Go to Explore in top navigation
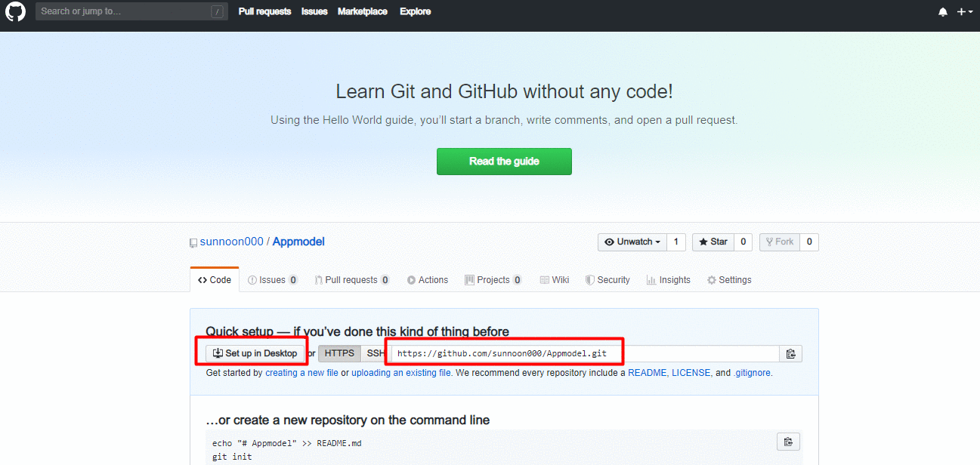This screenshot has height=465, width=980. (416, 11)
